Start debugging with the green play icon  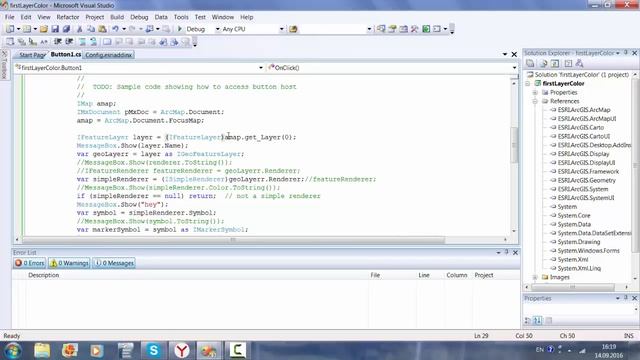click(x=180, y=29)
